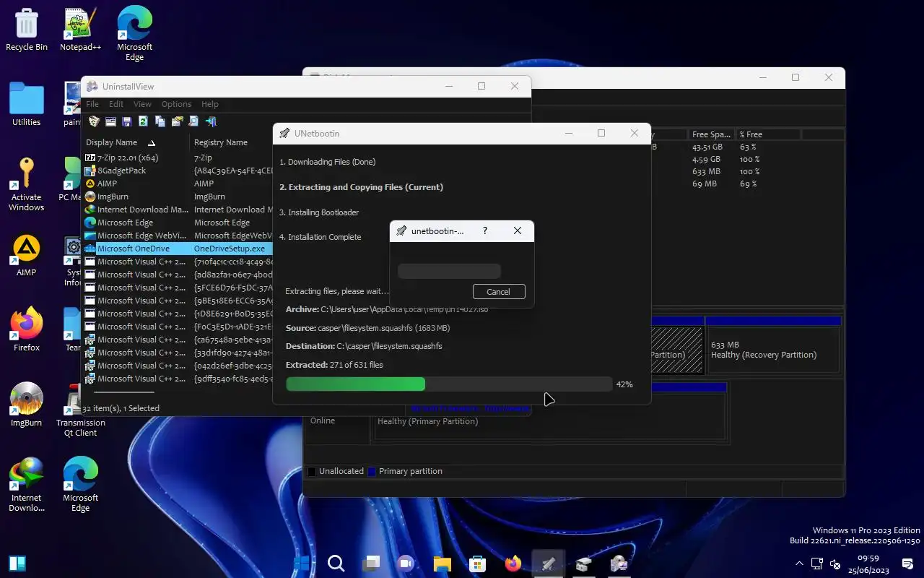This screenshot has width=924, height=578.
Task: Switch to Disk Management taskbar button
Action: [x=583, y=564]
